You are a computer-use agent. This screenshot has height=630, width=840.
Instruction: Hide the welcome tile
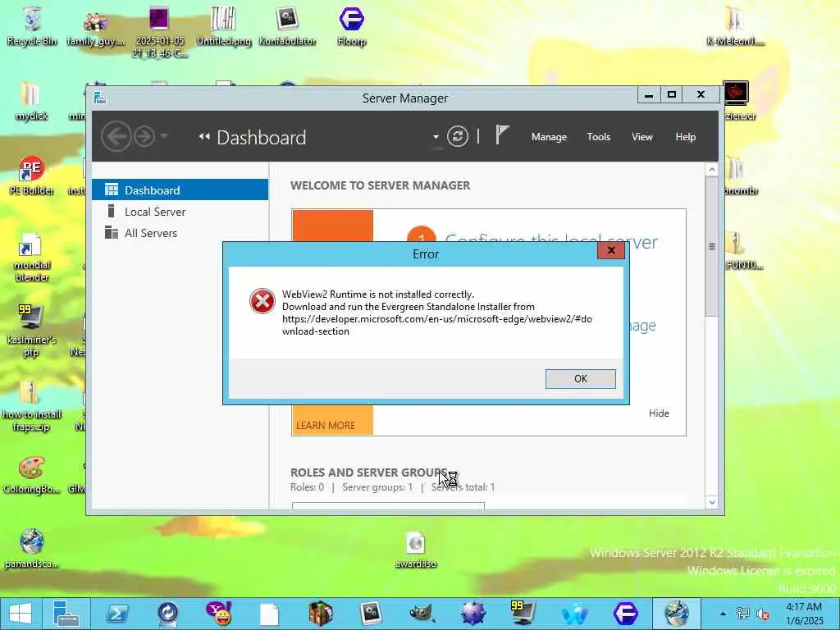pos(659,413)
